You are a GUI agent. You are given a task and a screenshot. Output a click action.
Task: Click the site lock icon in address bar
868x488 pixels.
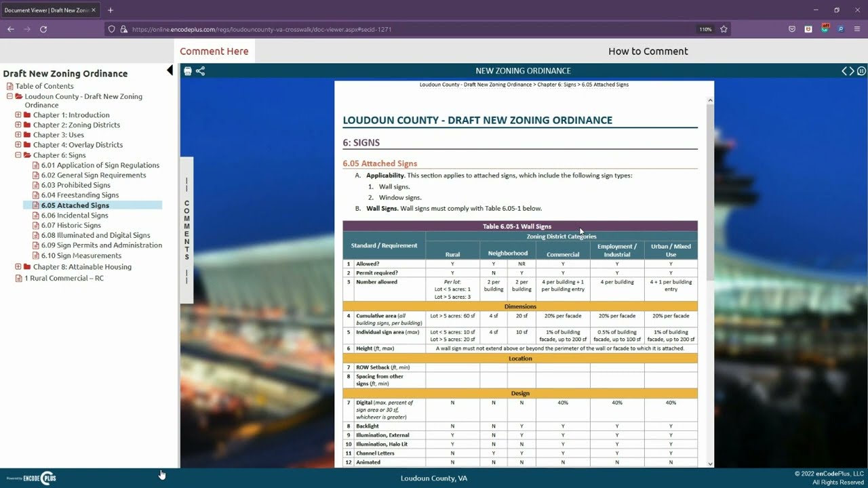click(123, 29)
